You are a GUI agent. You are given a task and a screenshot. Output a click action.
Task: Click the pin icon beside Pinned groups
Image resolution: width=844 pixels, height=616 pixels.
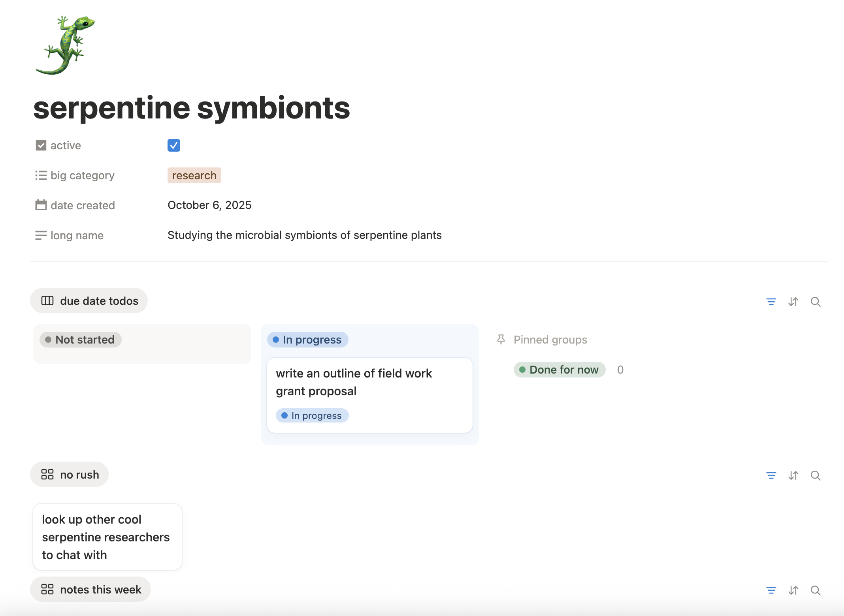tap(501, 339)
